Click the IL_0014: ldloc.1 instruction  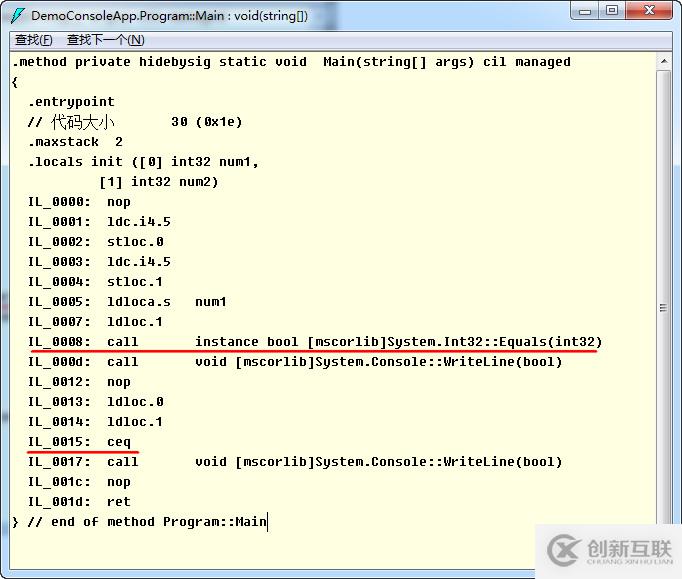click(x=96, y=422)
